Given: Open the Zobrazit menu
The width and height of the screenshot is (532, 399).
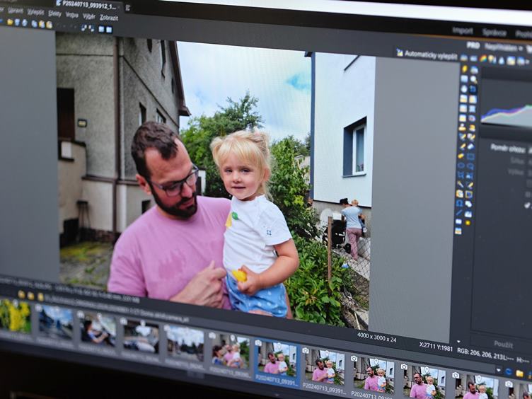Looking at the screenshot, I should point(108,18).
